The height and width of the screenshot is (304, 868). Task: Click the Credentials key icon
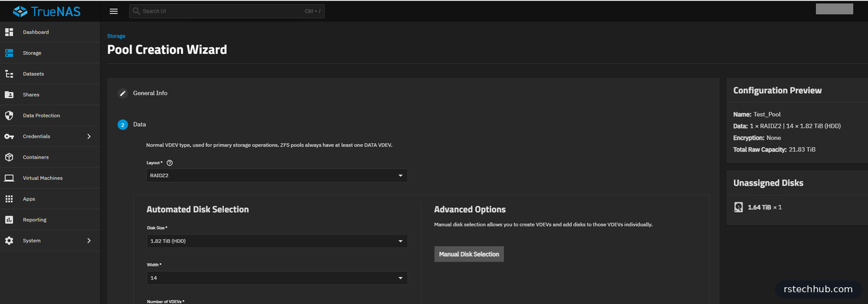[9, 136]
